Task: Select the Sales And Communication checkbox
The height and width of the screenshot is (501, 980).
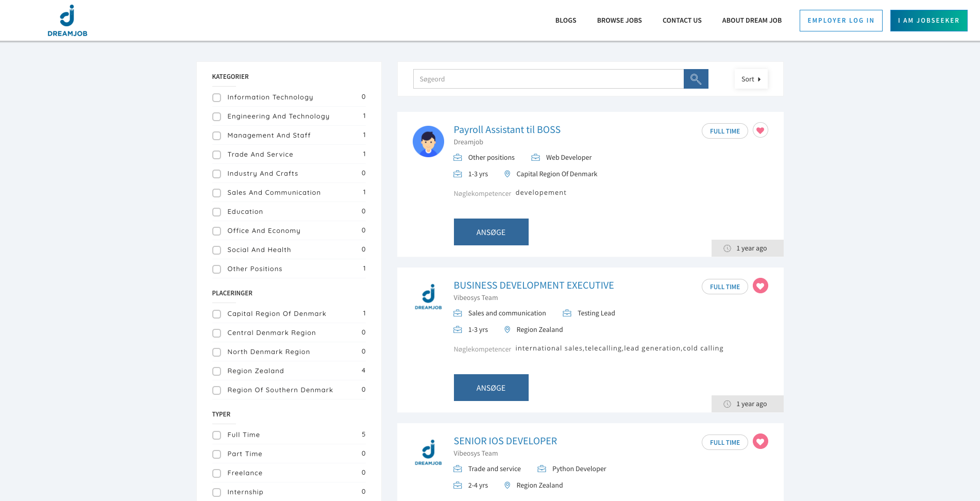Action: 217,193
